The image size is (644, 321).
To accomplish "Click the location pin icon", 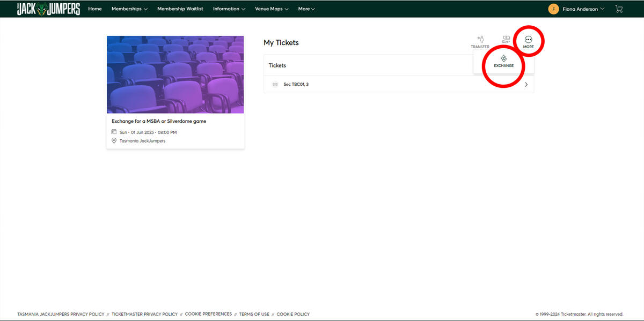I will tap(114, 141).
